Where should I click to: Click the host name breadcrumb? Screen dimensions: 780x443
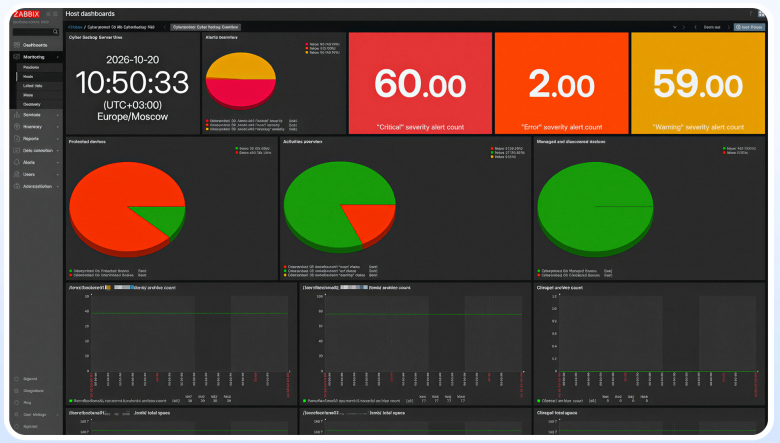click(121, 27)
